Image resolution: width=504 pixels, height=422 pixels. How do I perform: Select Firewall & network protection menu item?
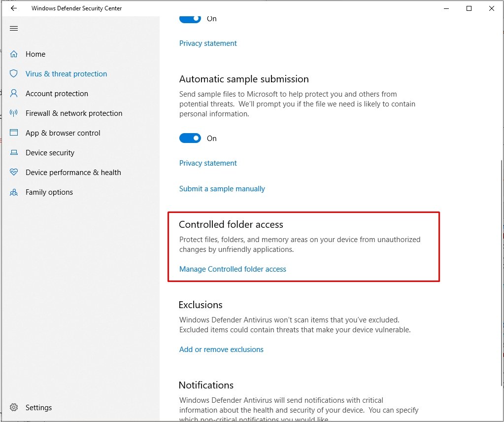(x=74, y=113)
